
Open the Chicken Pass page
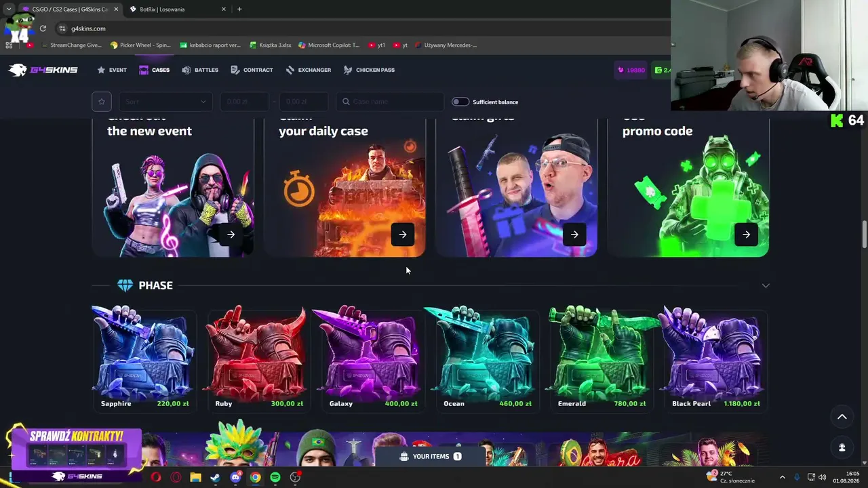click(369, 70)
